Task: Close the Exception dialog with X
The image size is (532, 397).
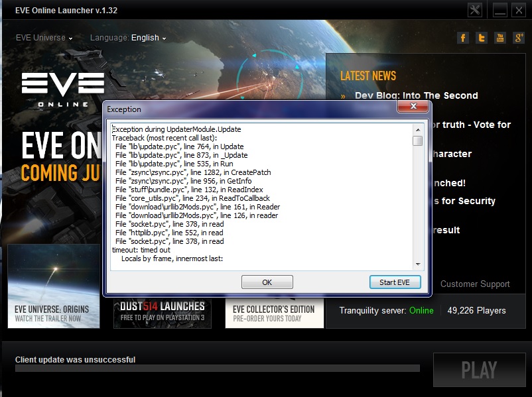Action: [x=413, y=106]
